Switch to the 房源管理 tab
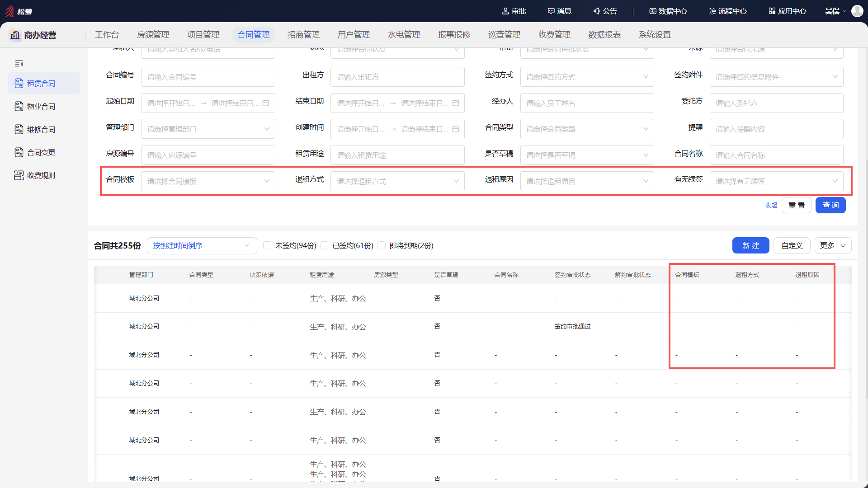This screenshot has width=868, height=488. [x=153, y=35]
